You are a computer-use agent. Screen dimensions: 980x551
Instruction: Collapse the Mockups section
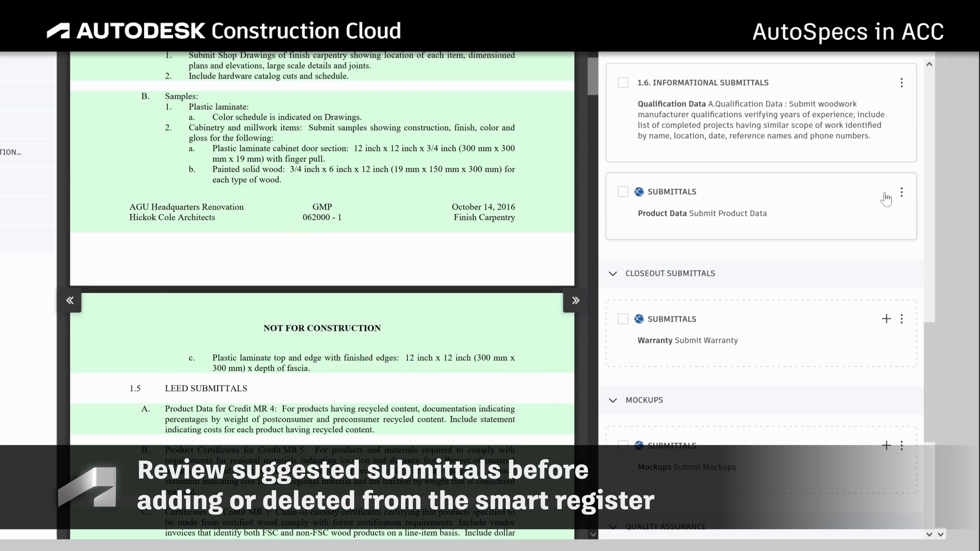tap(612, 400)
